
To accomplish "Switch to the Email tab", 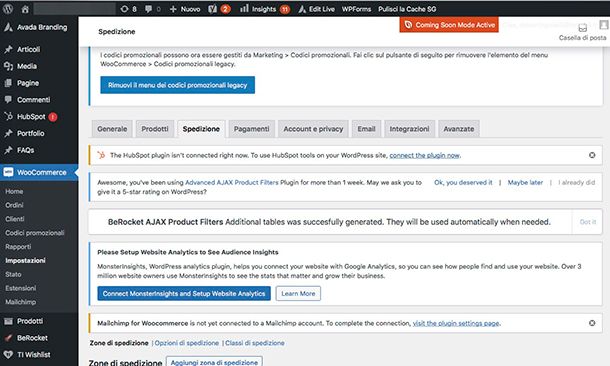I will tap(366, 129).
